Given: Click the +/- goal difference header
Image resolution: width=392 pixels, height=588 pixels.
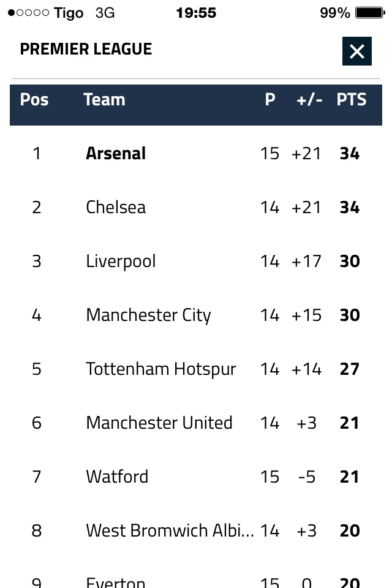Looking at the screenshot, I should pos(309,100).
